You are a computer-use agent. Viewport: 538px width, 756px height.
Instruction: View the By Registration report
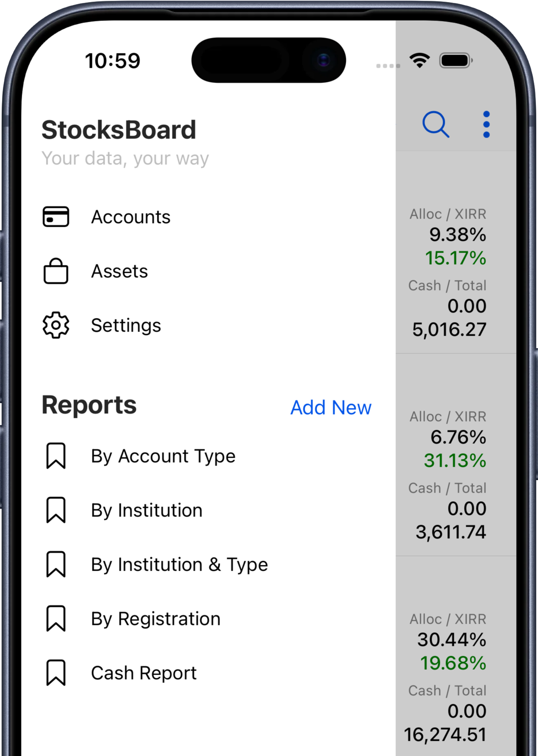pos(156,619)
